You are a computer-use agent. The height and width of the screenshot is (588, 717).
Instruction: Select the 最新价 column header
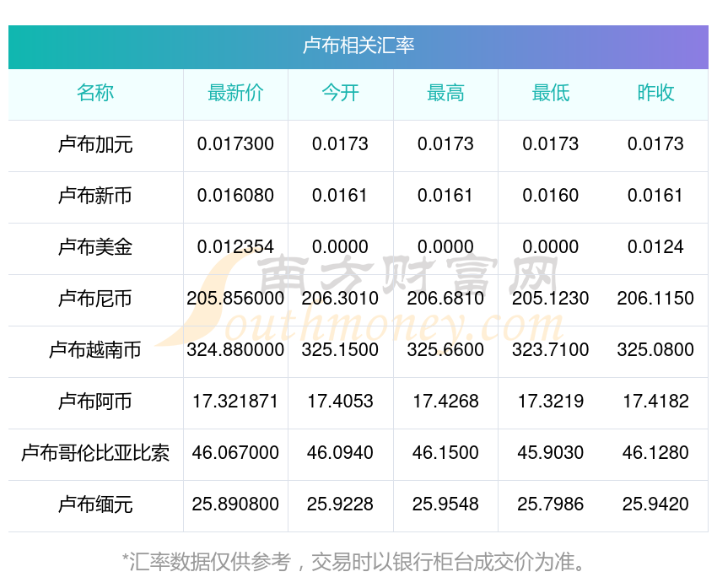235,94
